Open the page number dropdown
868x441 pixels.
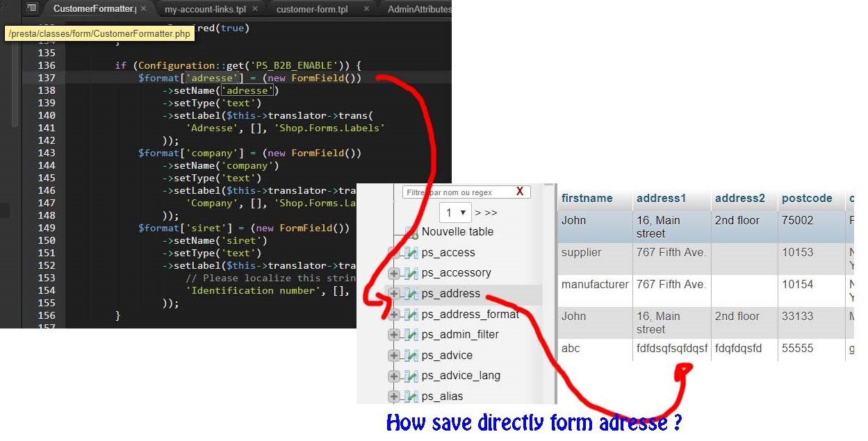[456, 213]
